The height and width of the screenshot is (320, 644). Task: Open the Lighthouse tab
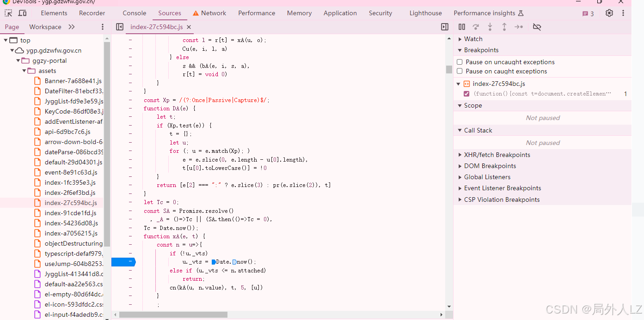425,13
